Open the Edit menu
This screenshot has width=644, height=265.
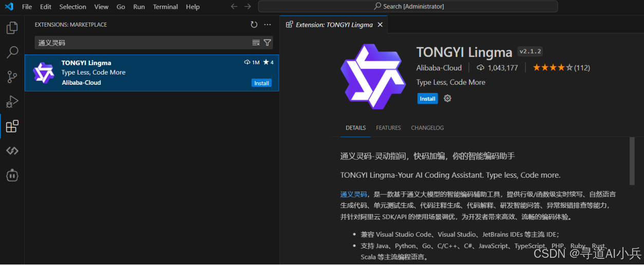46,7
